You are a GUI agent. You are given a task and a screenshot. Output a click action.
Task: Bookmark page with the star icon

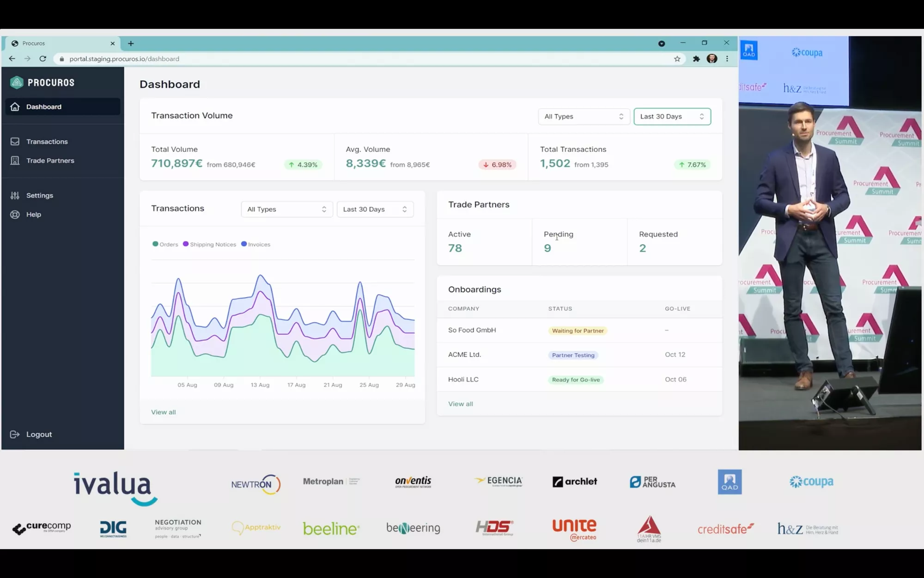[x=677, y=59]
